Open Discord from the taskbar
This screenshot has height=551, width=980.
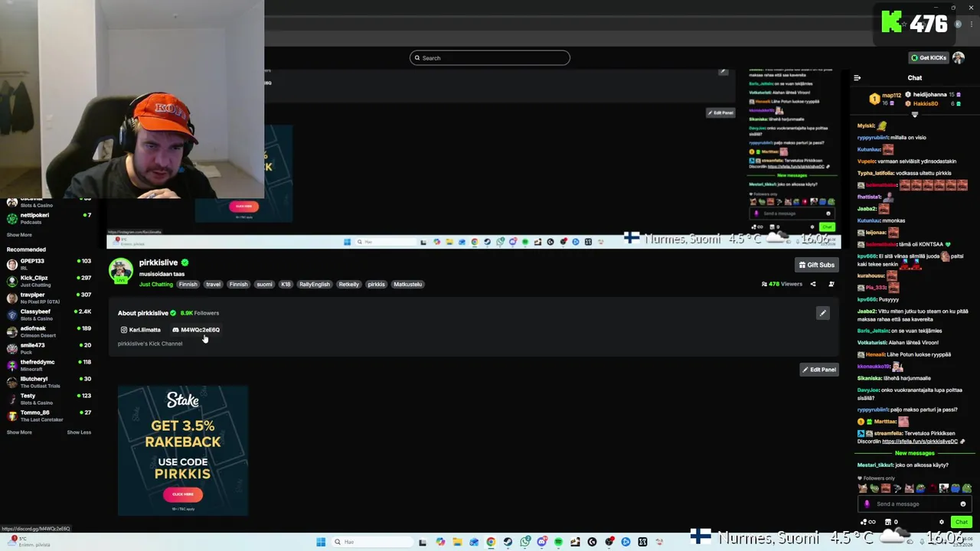point(542,542)
